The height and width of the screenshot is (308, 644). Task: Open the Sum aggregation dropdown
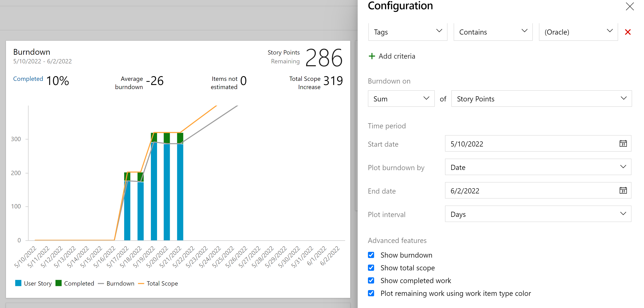tap(401, 99)
